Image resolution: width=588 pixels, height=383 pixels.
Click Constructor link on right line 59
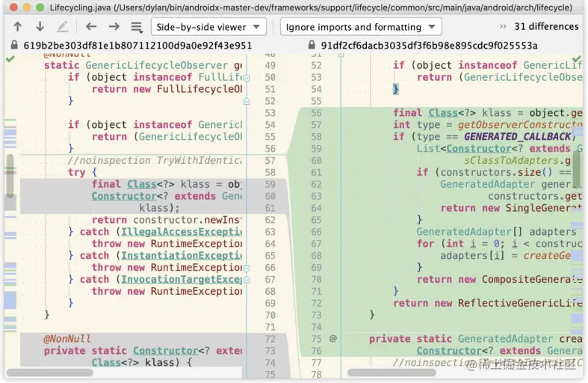pos(479,149)
